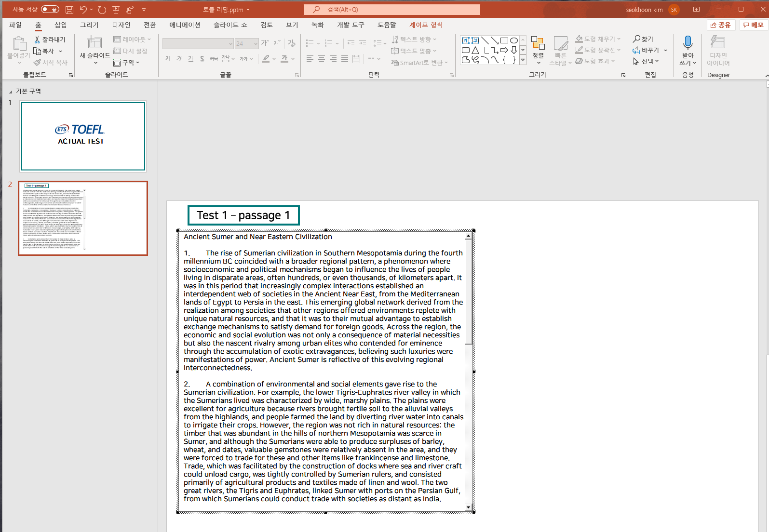Viewport: 769px width, 532px height.
Task: Open the file name dropdown in title bar
Action: [248, 10]
